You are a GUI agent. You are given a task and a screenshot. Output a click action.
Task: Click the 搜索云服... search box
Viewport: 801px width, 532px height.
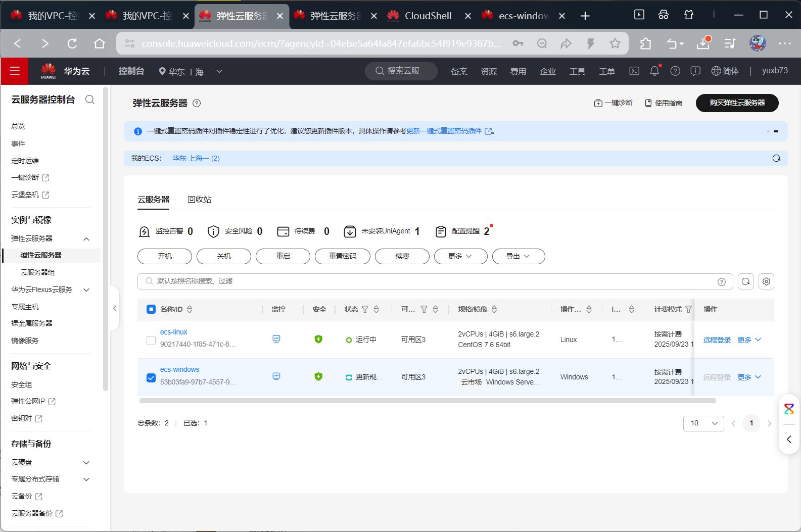pyautogui.click(x=402, y=71)
